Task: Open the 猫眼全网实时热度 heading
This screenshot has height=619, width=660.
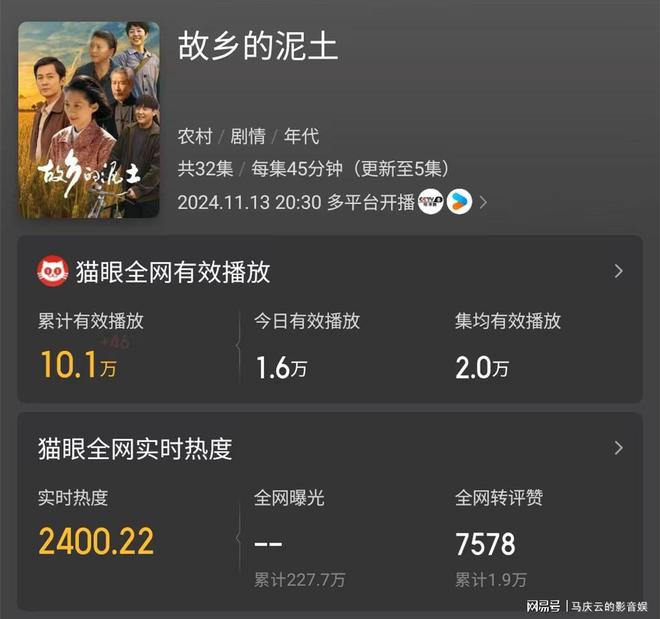Action: 135,449
